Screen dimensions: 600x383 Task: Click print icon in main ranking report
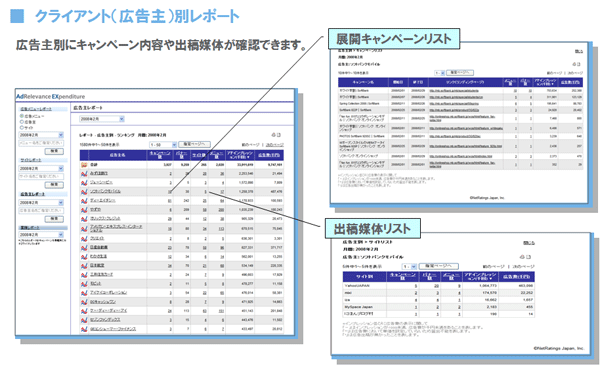pyautogui.click(x=274, y=135)
